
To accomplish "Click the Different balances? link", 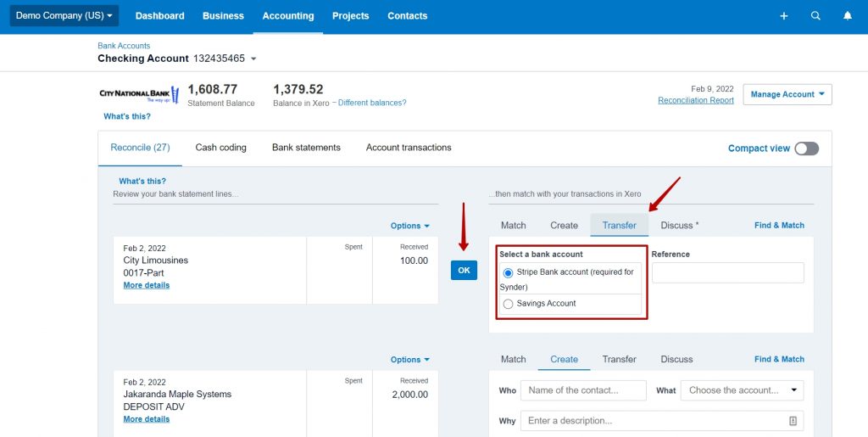I will tap(372, 103).
